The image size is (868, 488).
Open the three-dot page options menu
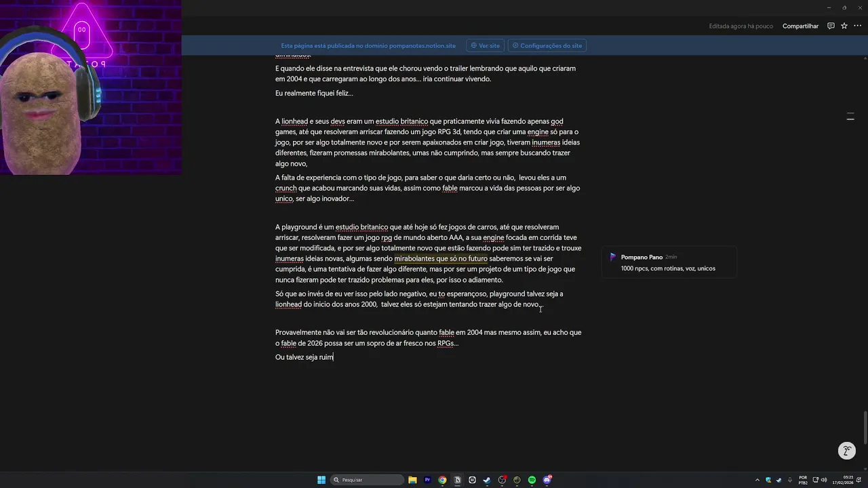[857, 26]
